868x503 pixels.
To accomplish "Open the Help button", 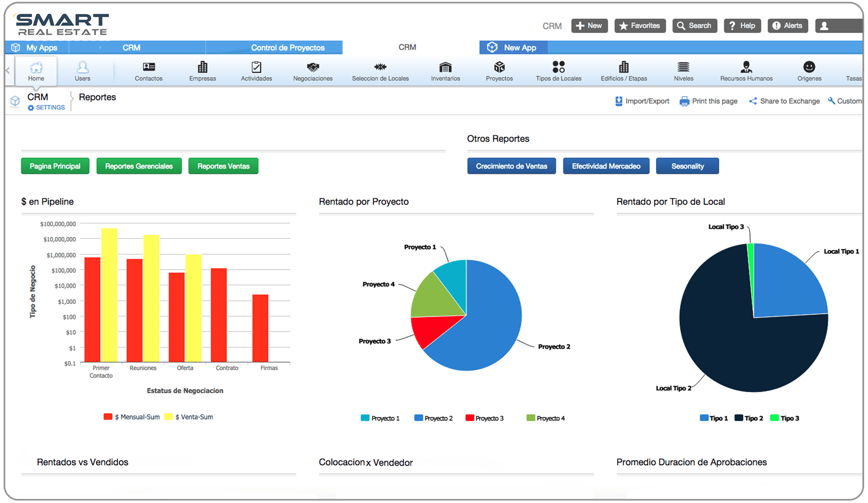I will [x=742, y=26].
